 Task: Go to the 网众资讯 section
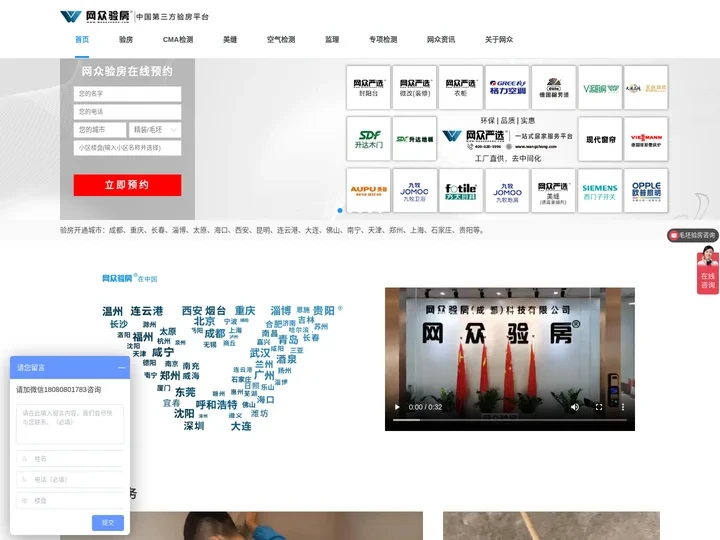coord(441,39)
